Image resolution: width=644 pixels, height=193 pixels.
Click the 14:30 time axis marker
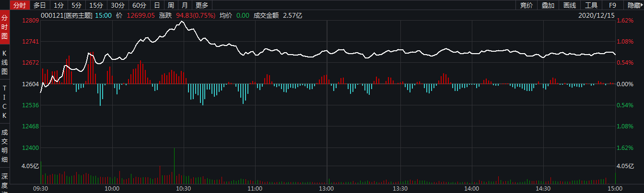[x=542, y=189]
